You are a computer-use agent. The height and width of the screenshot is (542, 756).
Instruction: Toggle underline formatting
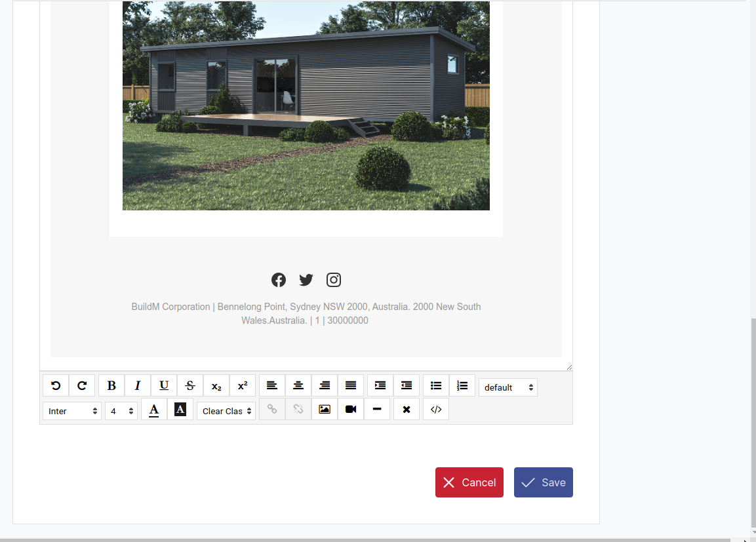pyautogui.click(x=164, y=385)
